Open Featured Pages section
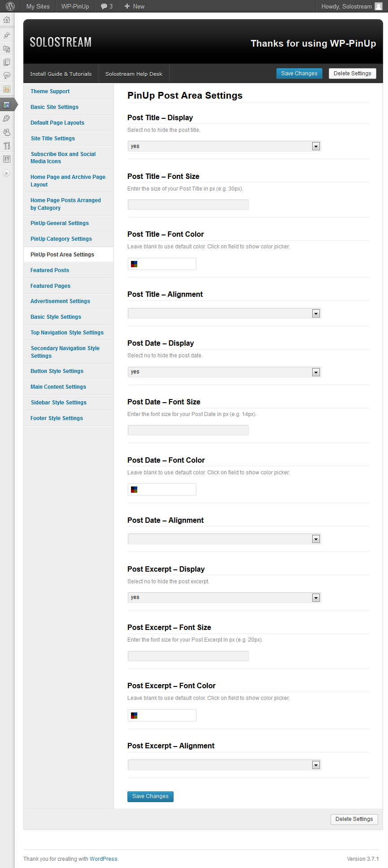This screenshot has width=388, height=868. tap(69, 286)
